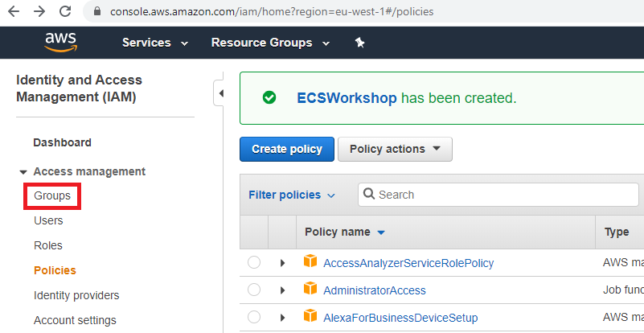The width and height of the screenshot is (644, 333).
Task: Click the AccessAnalyzerServiceRolePolicy box icon
Action: [310, 262]
